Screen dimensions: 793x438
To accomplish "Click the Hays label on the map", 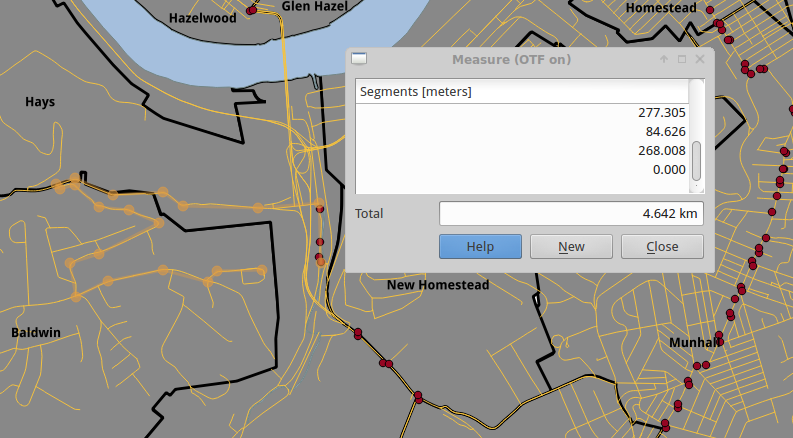I will tap(40, 102).
